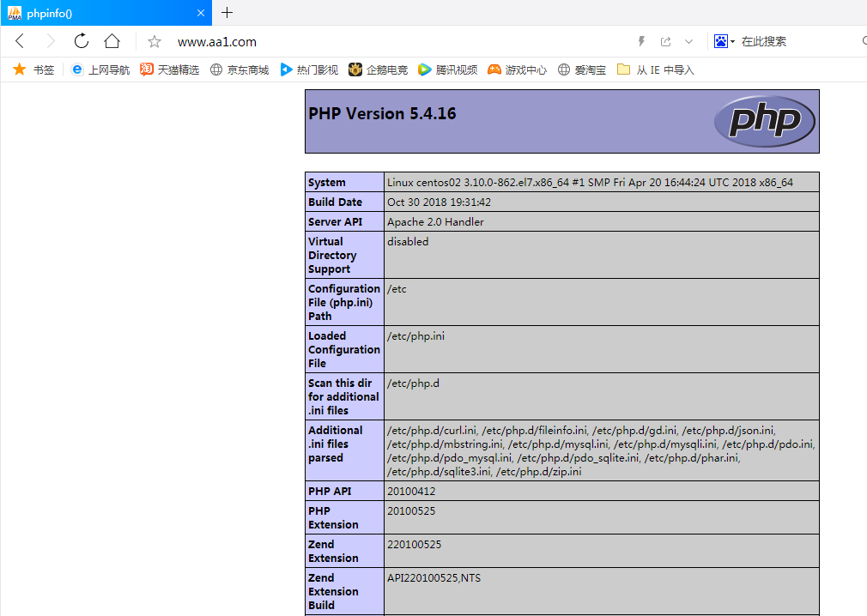This screenshot has height=616, width=867.
Task: Close the phpinfo() tab
Action: (x=201, y=13)
